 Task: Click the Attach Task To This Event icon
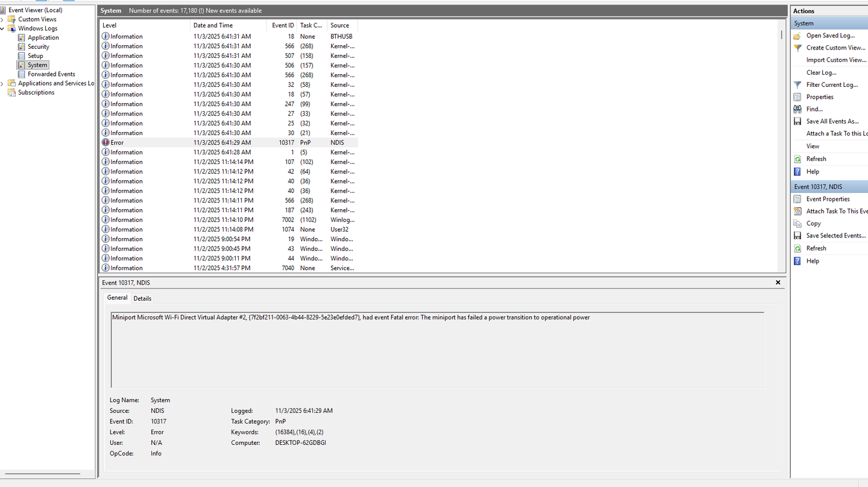coord(797,212)
